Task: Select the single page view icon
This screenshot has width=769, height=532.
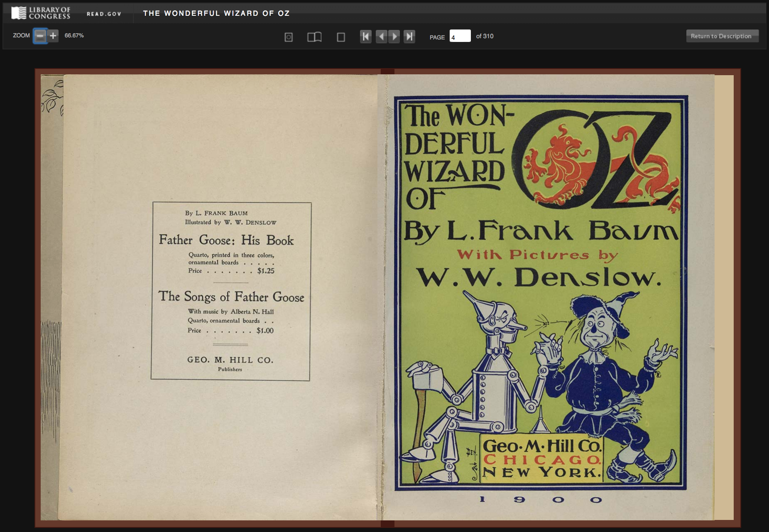Action: coord(340,37)
